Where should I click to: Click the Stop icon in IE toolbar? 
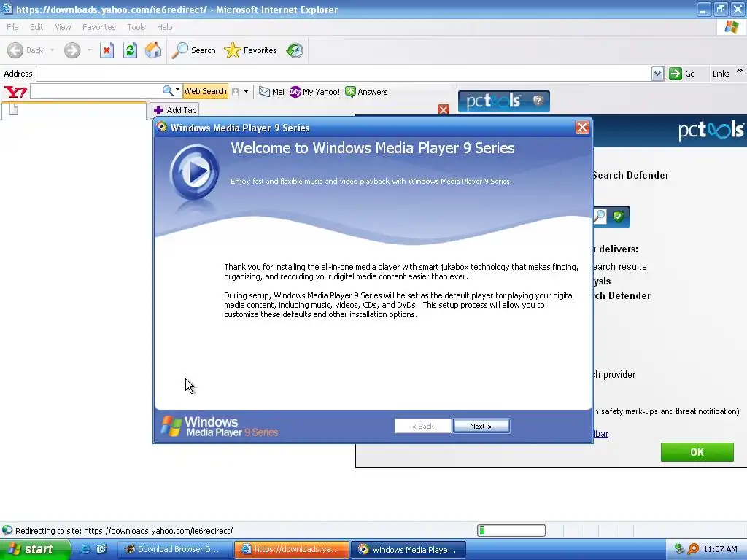[107, 50]
